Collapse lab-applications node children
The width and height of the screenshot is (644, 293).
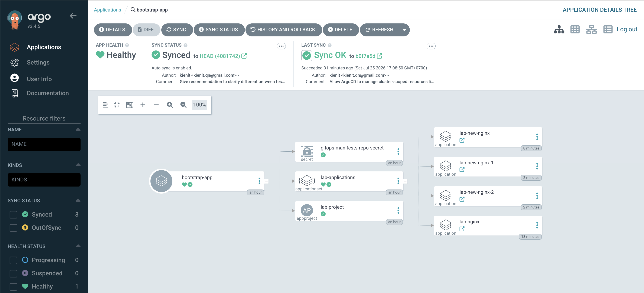coord(405,181)
